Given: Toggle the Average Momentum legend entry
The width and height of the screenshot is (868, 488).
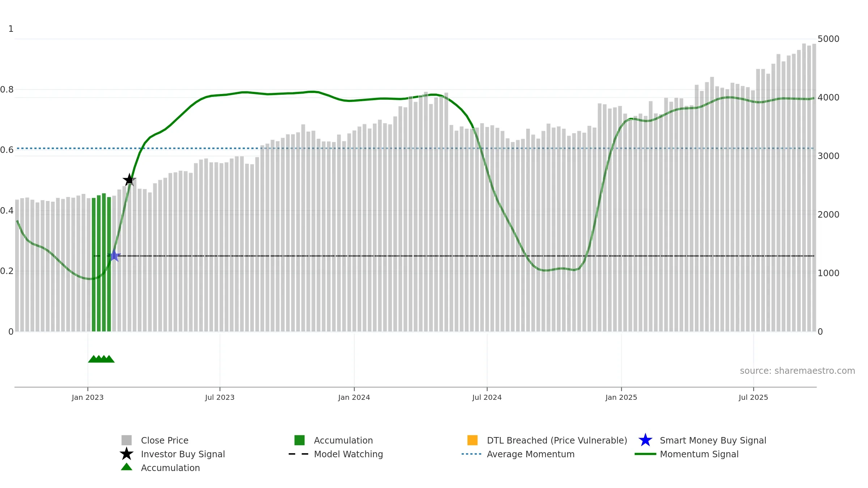Looking at the screenshot, I should tap(531, 454).
